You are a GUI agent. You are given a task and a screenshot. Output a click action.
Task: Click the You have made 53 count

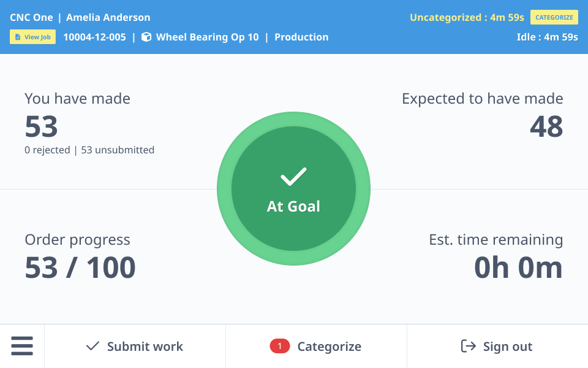(x=40, y=127)
